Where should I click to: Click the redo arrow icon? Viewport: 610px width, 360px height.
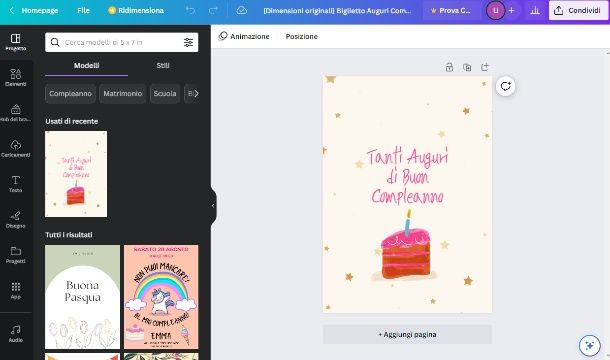click(213, 11)
